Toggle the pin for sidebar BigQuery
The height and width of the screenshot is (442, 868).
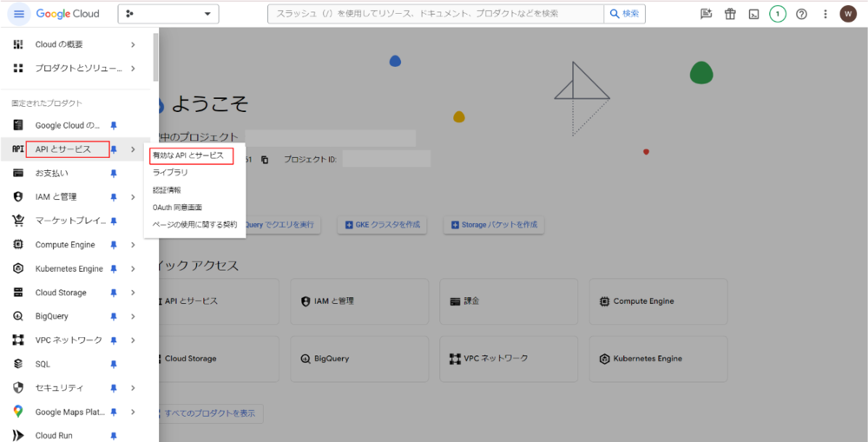[x=114, y=316]
